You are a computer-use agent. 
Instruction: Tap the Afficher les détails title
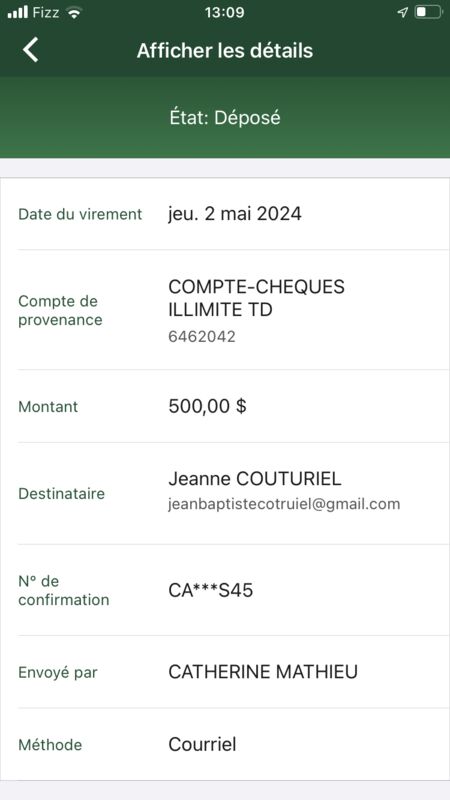[225, 51]
